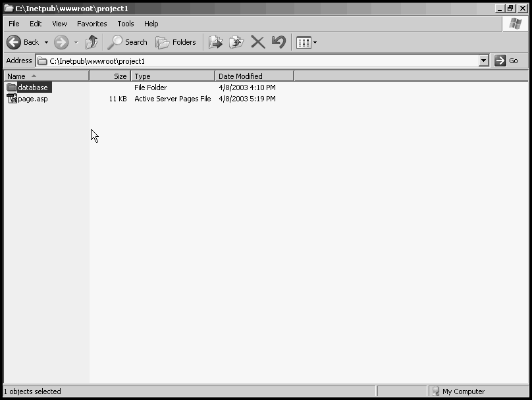
Task: Click the '11 KB' size cell
Action: click(x=118, y=99)
